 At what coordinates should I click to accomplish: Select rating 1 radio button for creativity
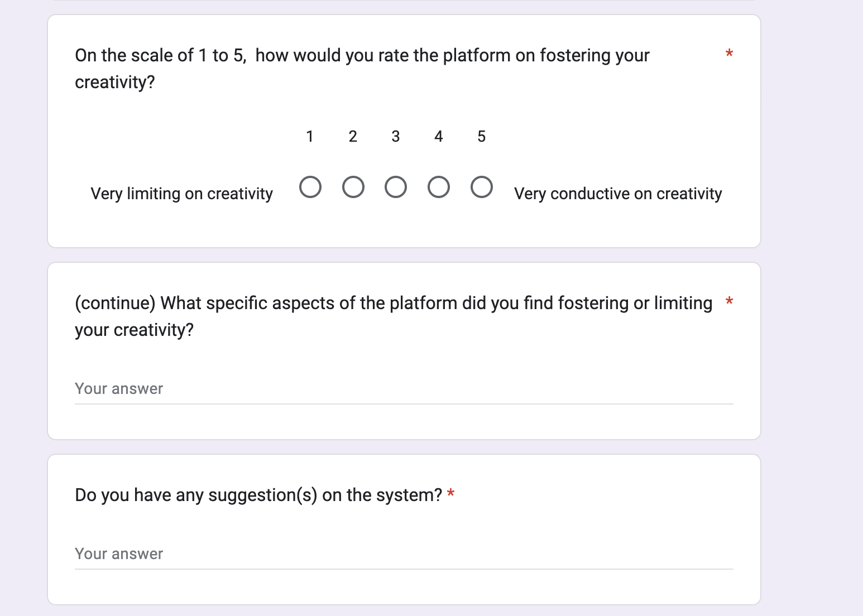(310, 187)
